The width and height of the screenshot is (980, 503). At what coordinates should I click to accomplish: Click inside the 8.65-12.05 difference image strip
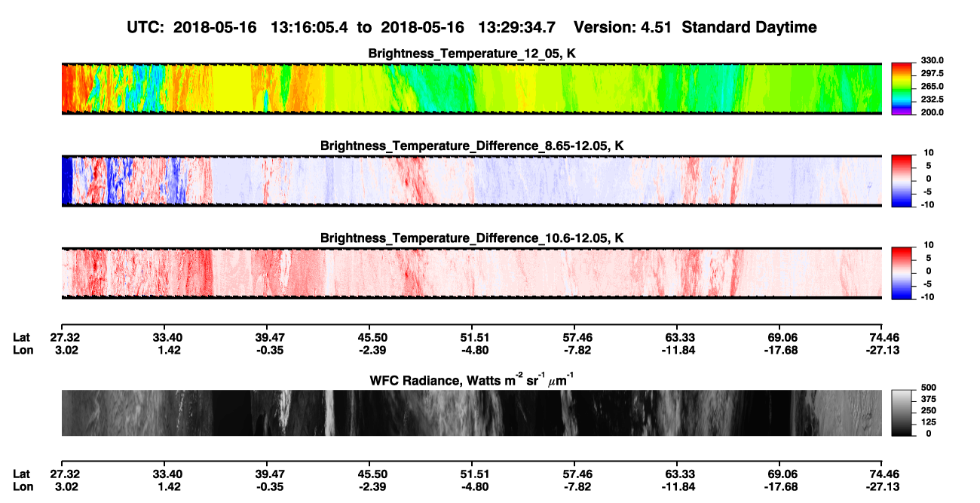tap(471, 181)
